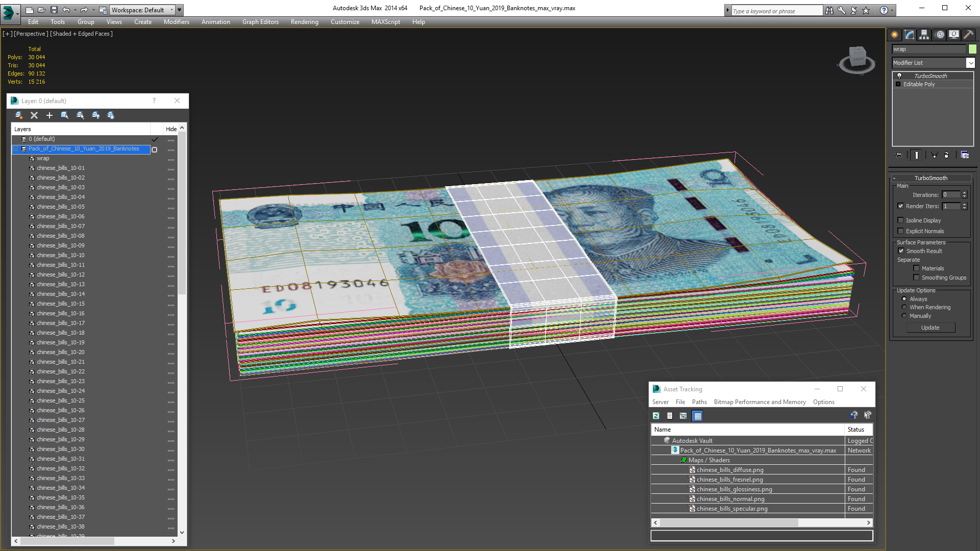Open Quick Access toolbar customize arrow
Screen dimensions: 980x551
click(x=180, y=10)
